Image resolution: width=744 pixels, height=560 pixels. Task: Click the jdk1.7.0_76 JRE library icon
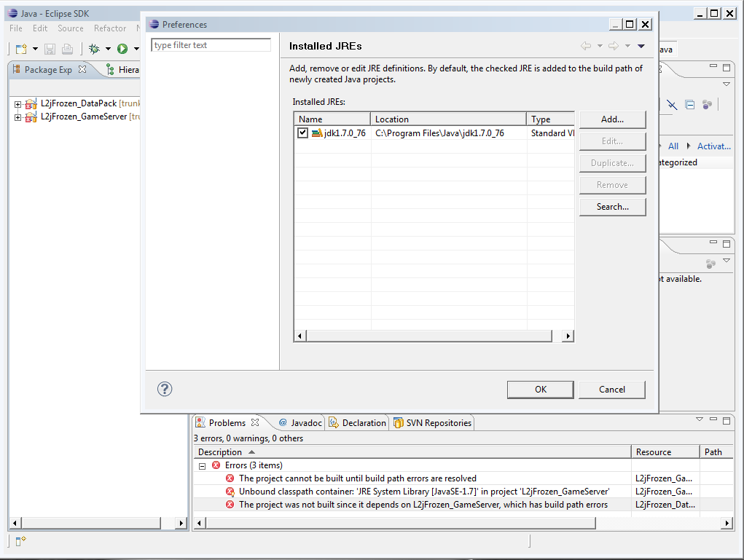317,133
